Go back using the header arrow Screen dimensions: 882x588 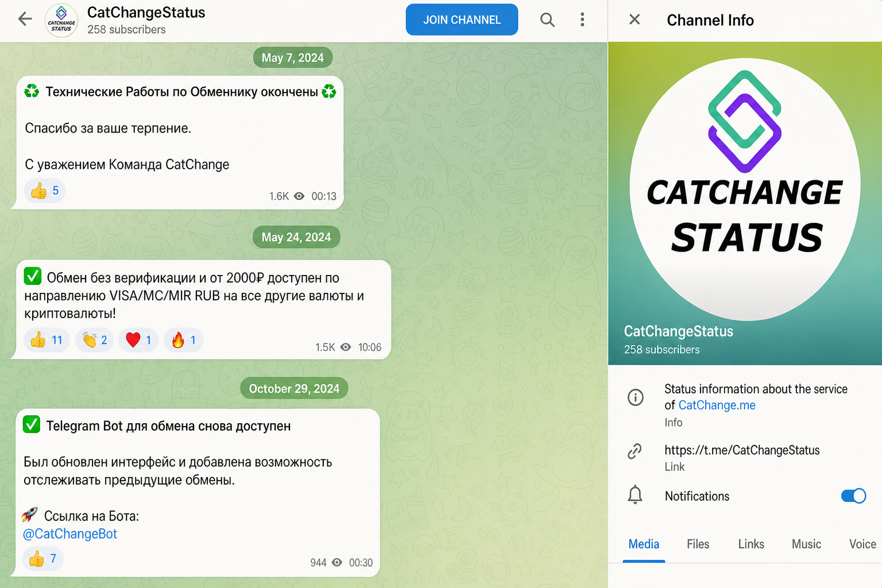25,19
